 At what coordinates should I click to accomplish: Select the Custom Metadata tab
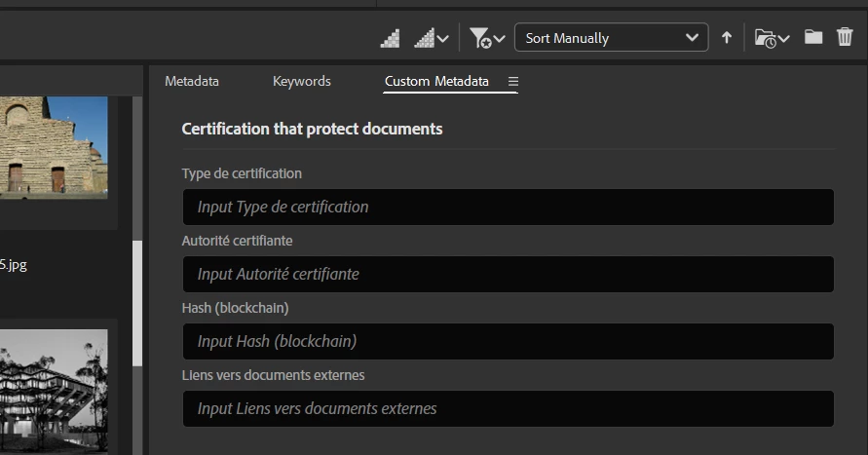[x=436, y=82]
